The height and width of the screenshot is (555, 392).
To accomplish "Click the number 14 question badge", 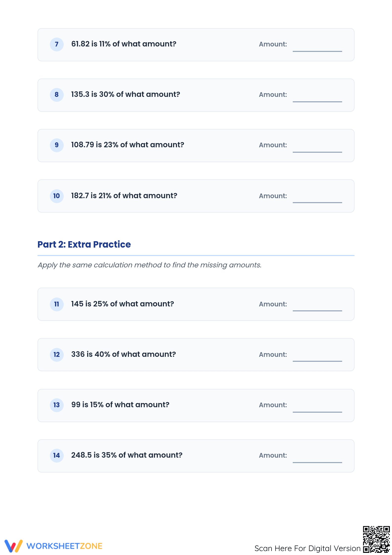I will [x=57, y=456].
